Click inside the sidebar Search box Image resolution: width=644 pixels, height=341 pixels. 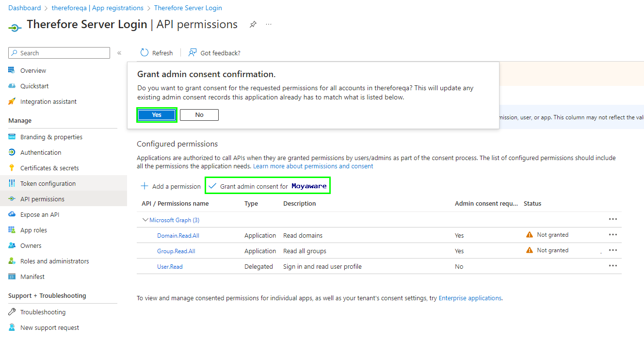tap(58, 52)
